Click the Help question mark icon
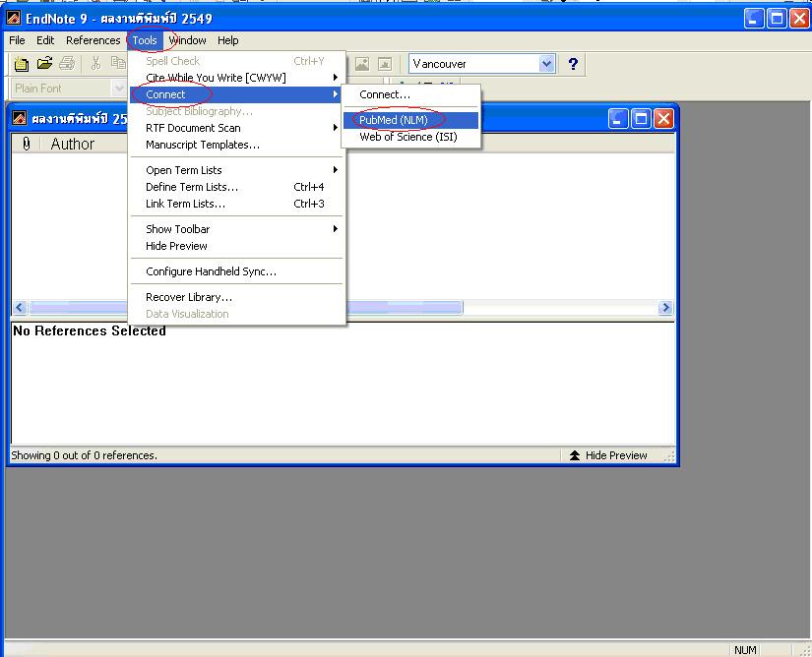 click(x=573, y=64)
